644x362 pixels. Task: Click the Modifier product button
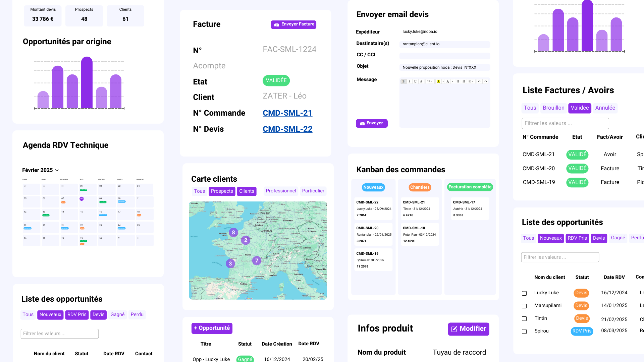point(469,329)
